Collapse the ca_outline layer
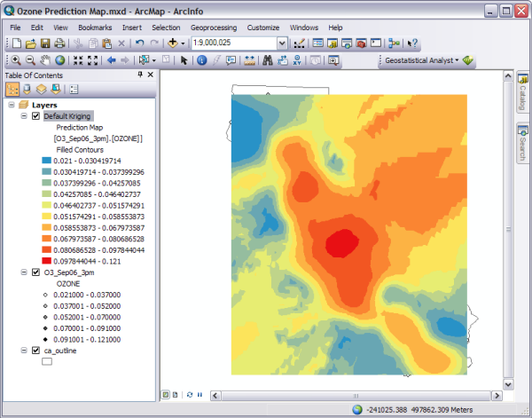 coord(24,351)
